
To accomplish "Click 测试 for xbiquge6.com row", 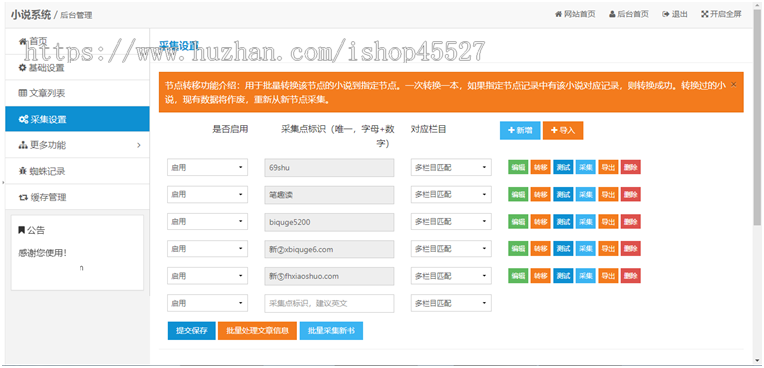I will click(563, 249).
